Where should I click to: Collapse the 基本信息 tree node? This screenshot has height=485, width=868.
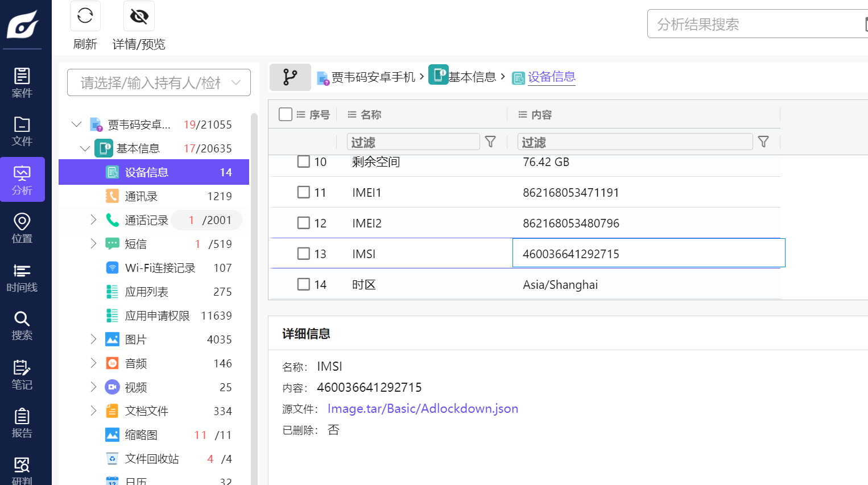pos(85,148)
